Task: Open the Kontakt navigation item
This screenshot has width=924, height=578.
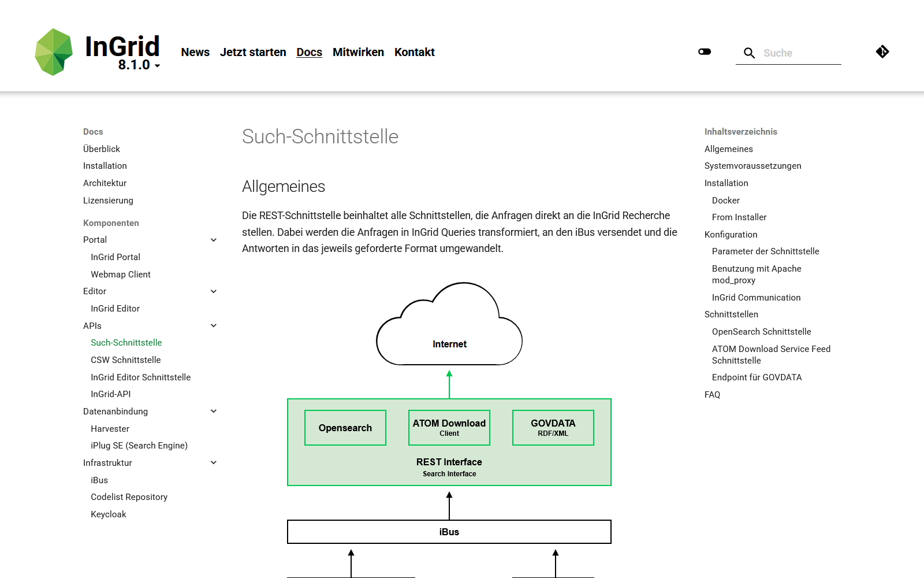Action: point(414,53)
